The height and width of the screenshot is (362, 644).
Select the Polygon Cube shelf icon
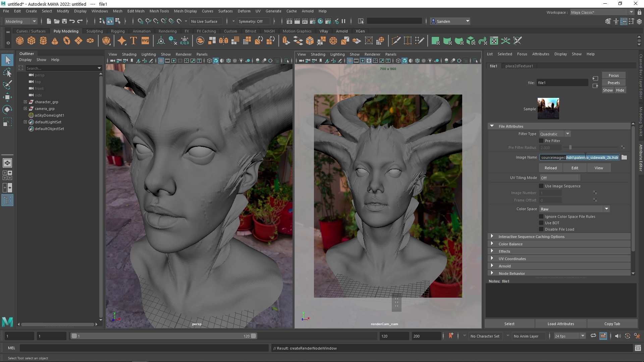[x=31, y=40]
